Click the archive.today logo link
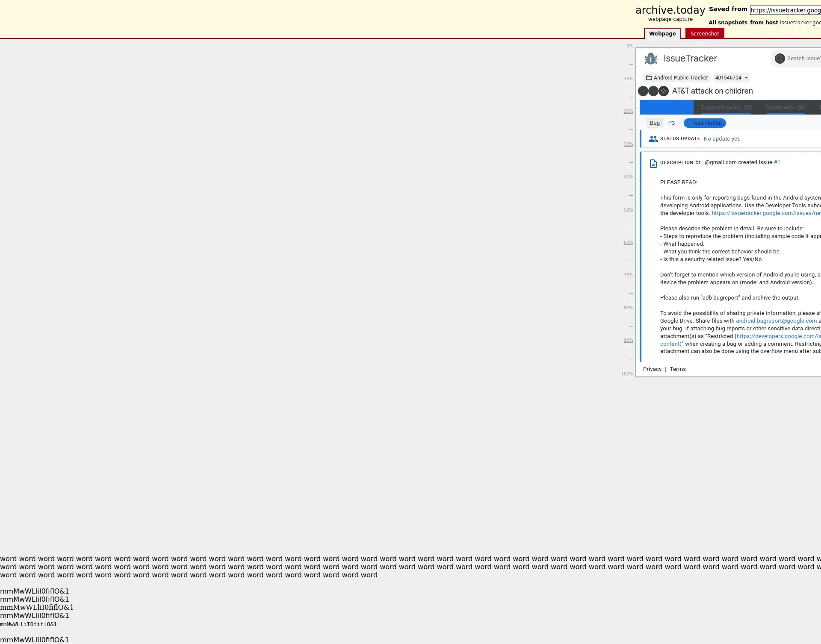 [670, 10]
